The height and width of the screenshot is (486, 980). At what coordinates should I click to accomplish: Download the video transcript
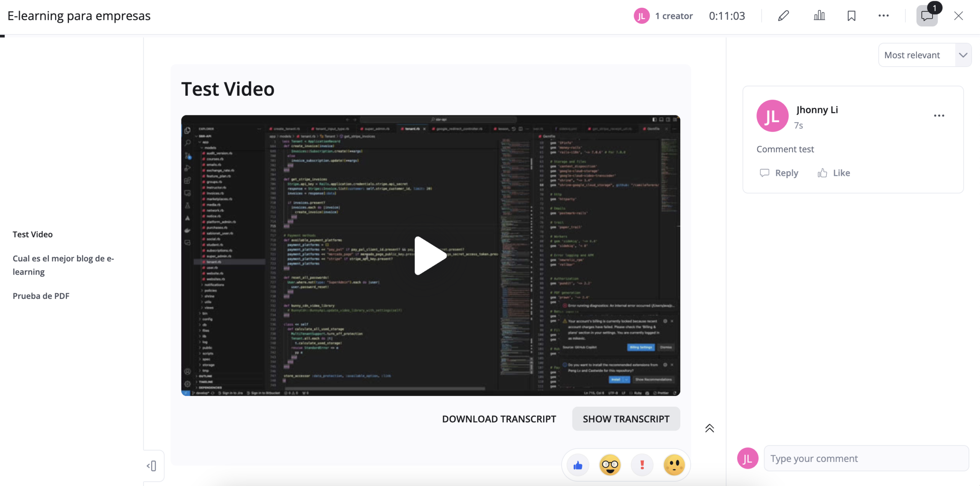[x=499, y=419]
